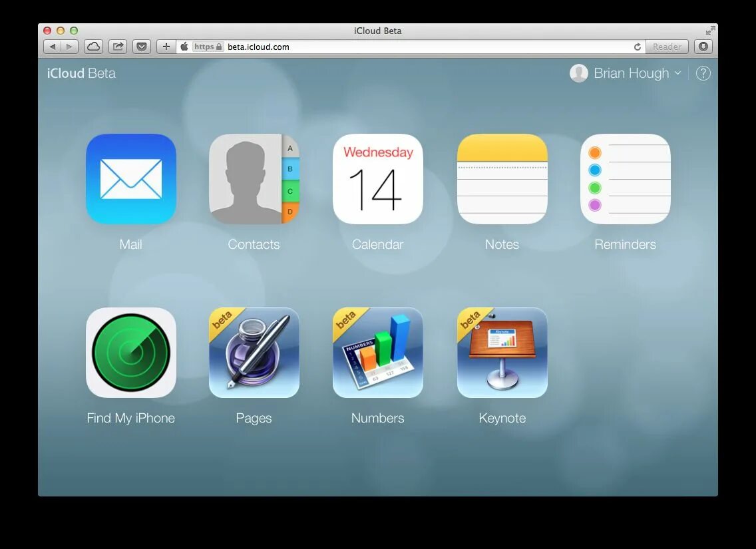Show downloads with the download arrow button
This screenshot has height=549, width=756.
(703, 47)
